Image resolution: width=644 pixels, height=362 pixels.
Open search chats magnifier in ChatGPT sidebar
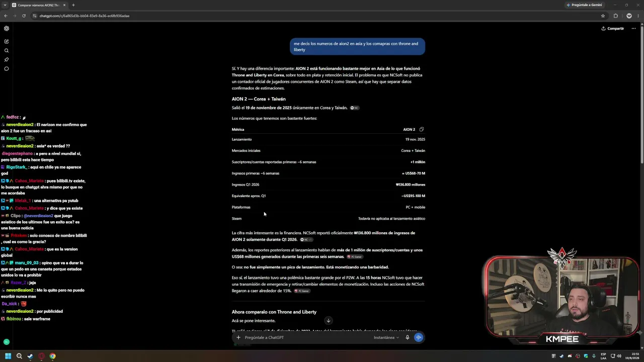click(x=7, y=50)
